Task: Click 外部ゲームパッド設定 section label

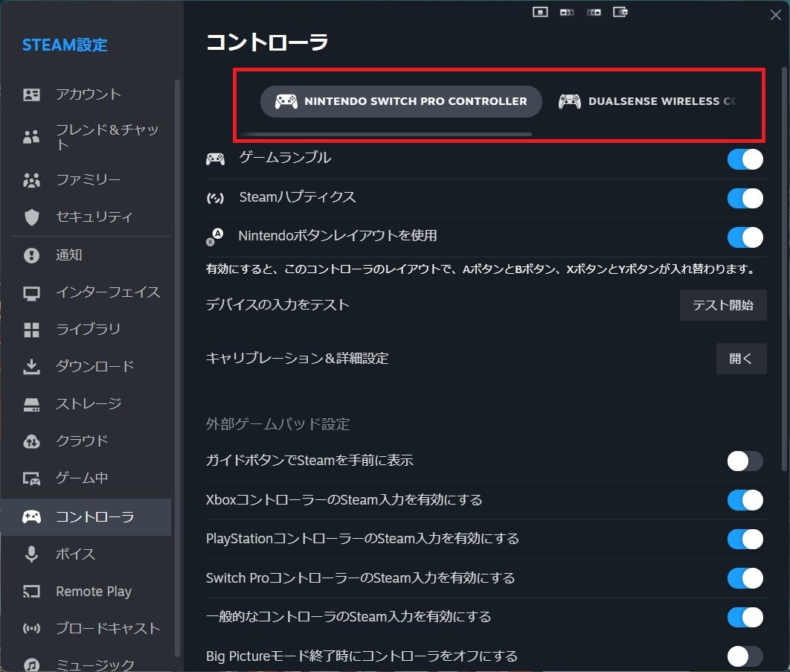Action: pos(277,424)
